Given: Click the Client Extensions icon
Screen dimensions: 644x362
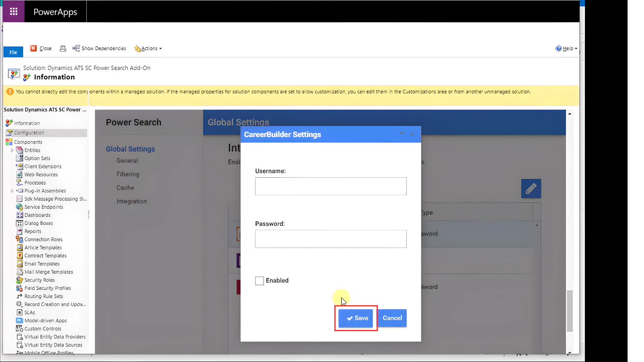Looking at the screenshot, I should [x=19, y=166].
